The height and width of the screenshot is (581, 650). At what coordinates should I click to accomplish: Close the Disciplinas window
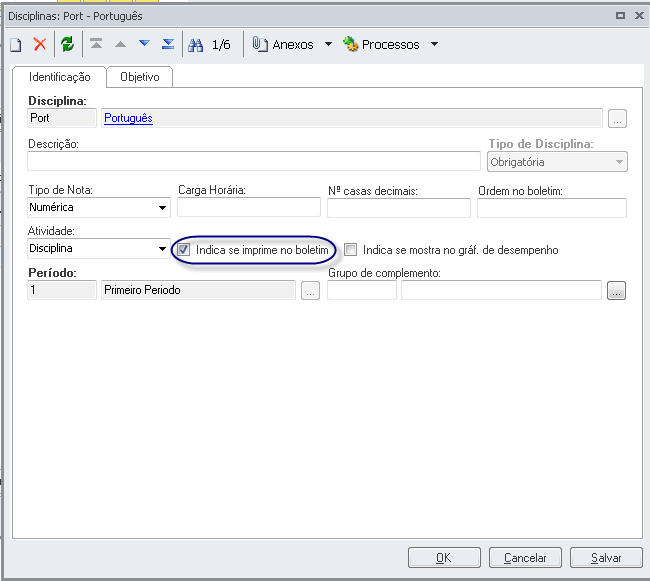(x=639, y=16)
